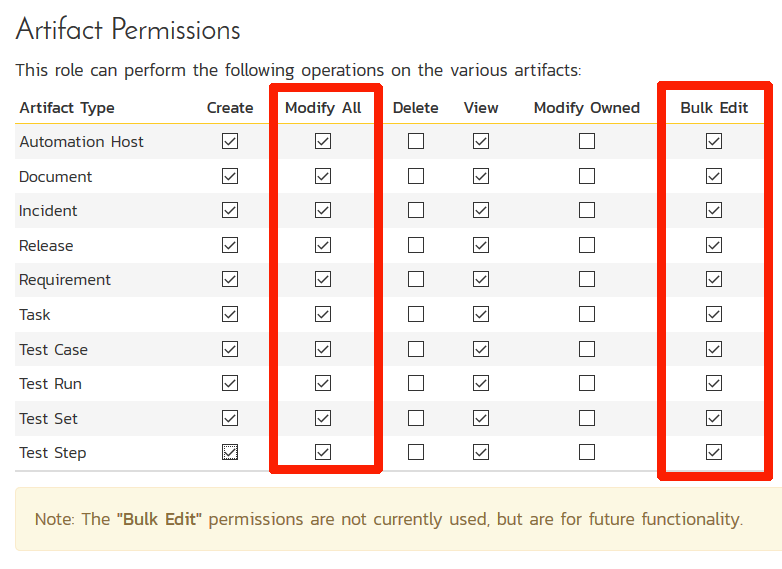The width and height of the screenshot is (782, 569).
Task: Click the Bulk Edit column header
Action: pos(714,108)
